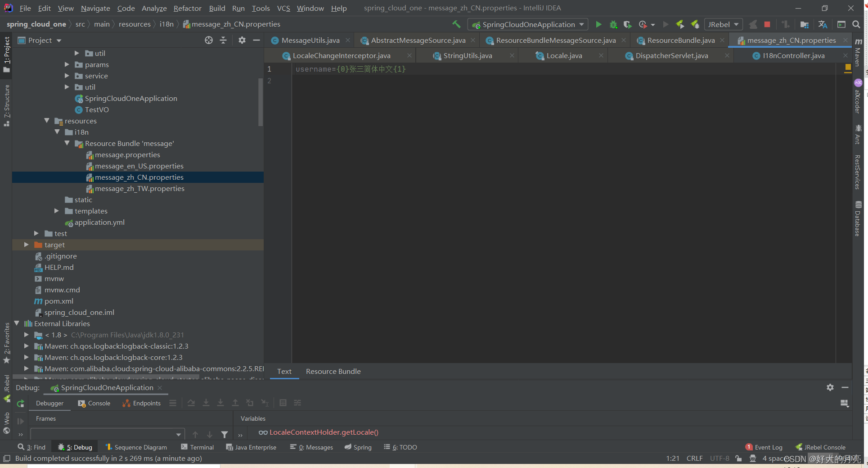Open Ant tool window sidebar

(858, 134)
